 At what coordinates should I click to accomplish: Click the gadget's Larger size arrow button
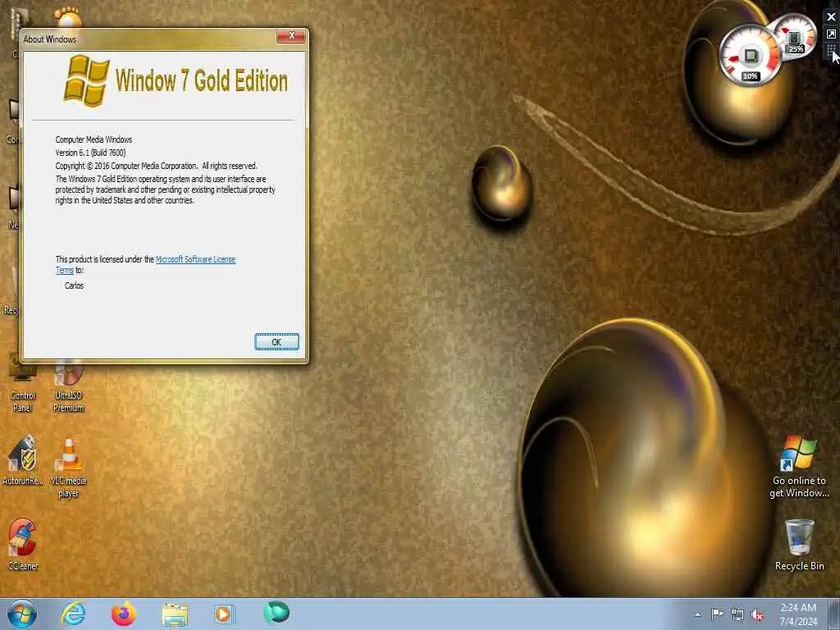pos(831,34)
